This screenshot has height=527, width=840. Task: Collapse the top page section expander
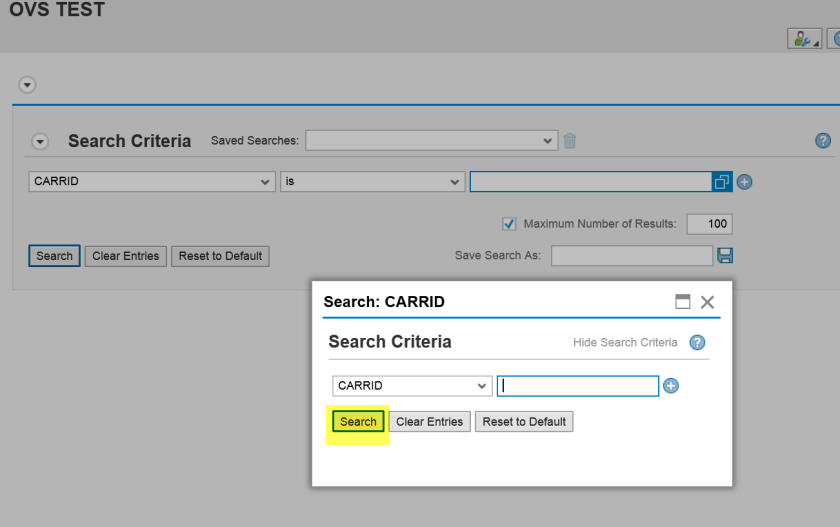[27, 85]
